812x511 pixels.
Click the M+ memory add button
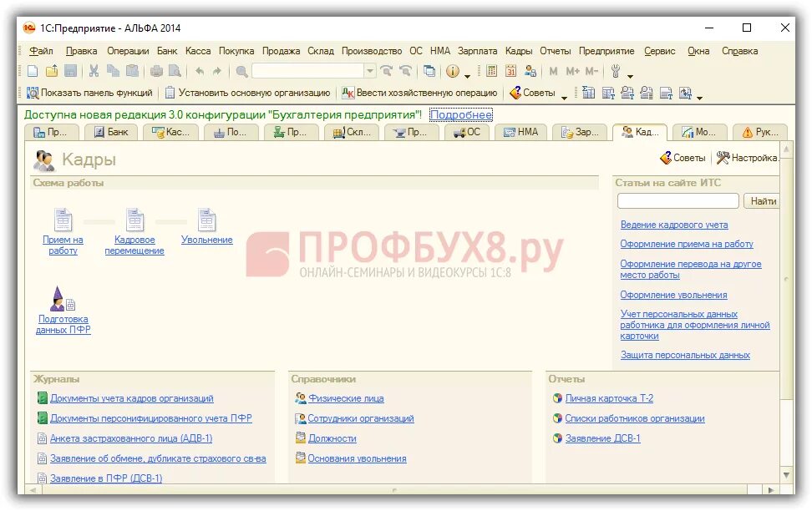coord(572,71)
